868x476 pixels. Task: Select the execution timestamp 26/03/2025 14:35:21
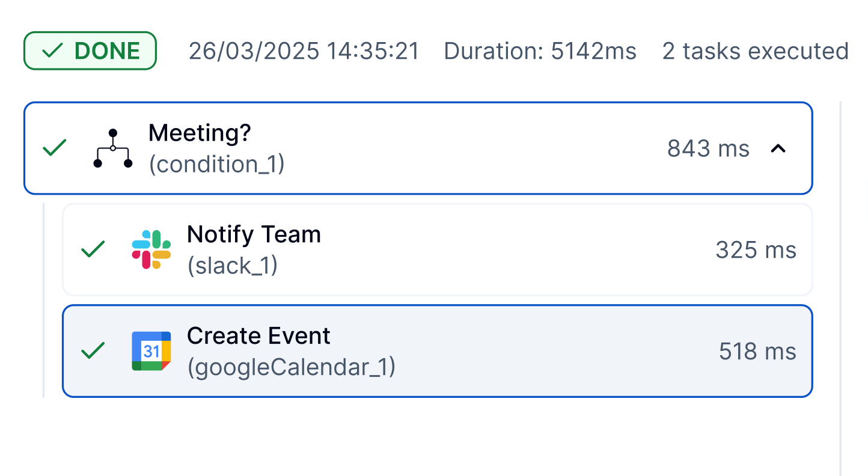point(302,51)
